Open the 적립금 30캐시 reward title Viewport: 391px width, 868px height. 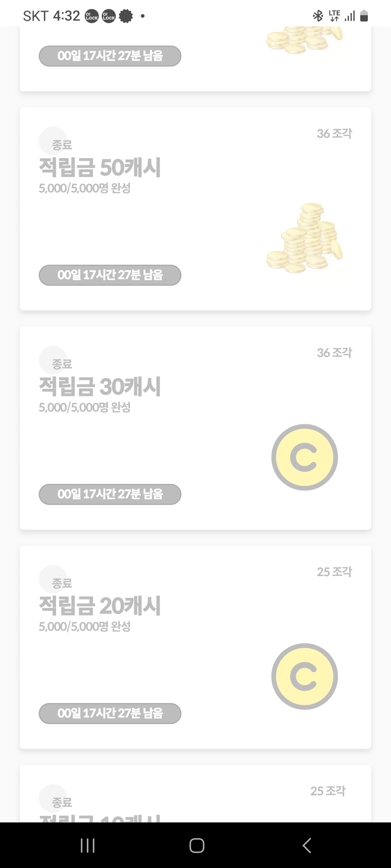100,386
